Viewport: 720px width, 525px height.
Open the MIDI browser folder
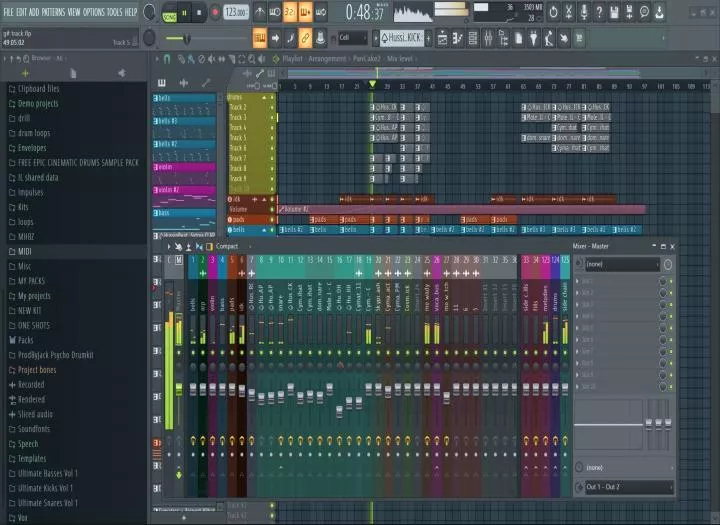(x=24, y=252)
